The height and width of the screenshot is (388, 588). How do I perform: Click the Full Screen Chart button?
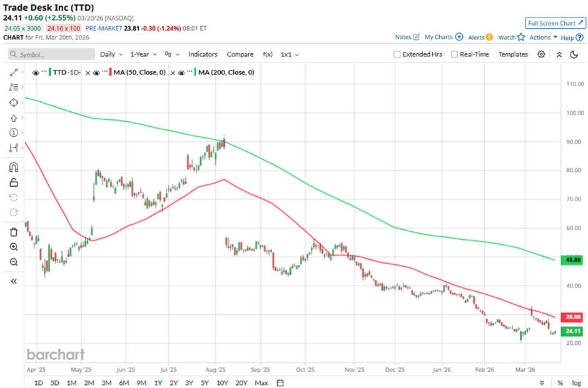[x=555, y=23]
